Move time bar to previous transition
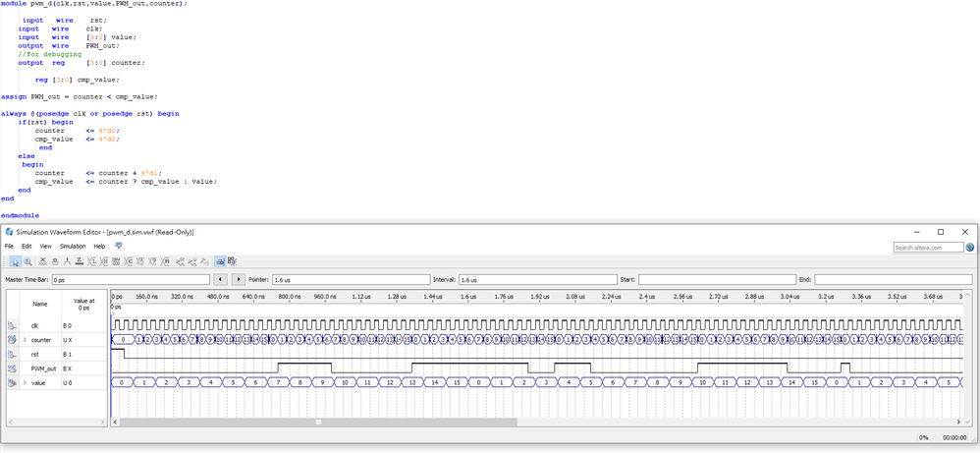The width and height of the screenshot is (980, 453). [x=220, y=280]
